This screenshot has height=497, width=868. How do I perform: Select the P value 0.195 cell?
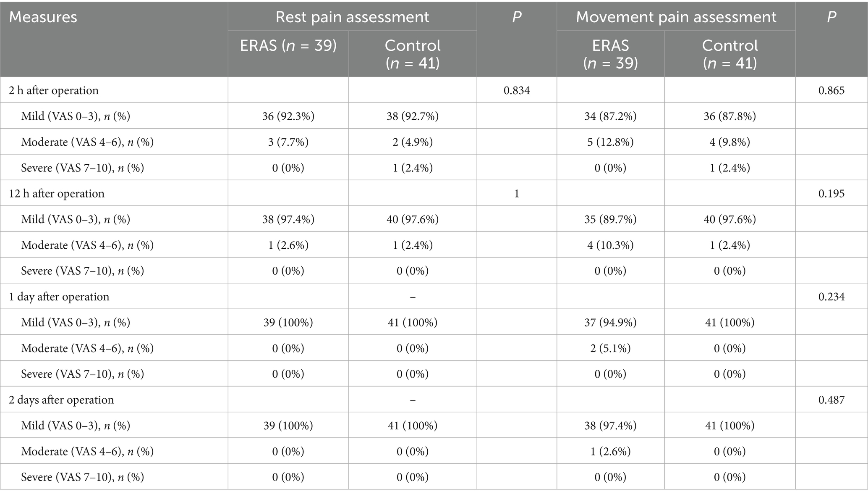coord(831,194)
